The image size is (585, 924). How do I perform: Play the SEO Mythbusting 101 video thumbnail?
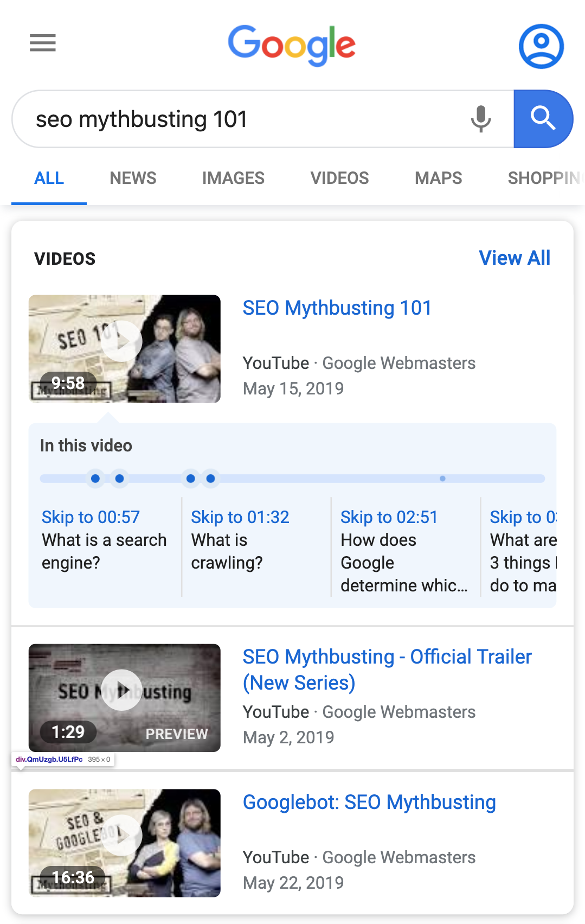tap(124, 348)
